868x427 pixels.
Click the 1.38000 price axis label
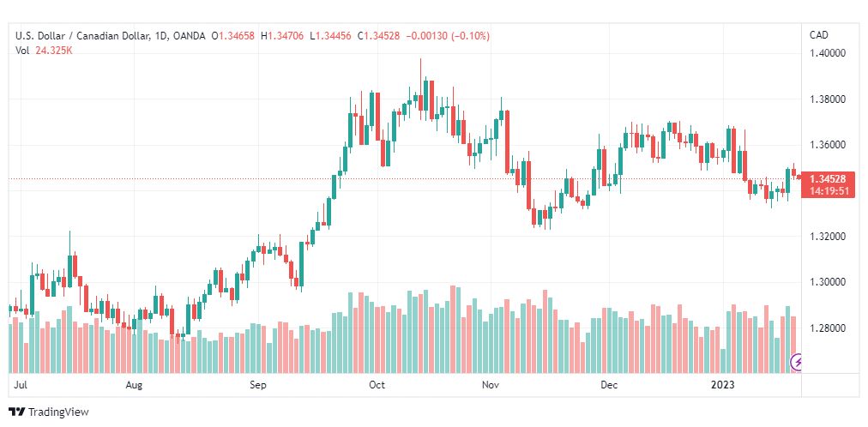click(828, 99)
